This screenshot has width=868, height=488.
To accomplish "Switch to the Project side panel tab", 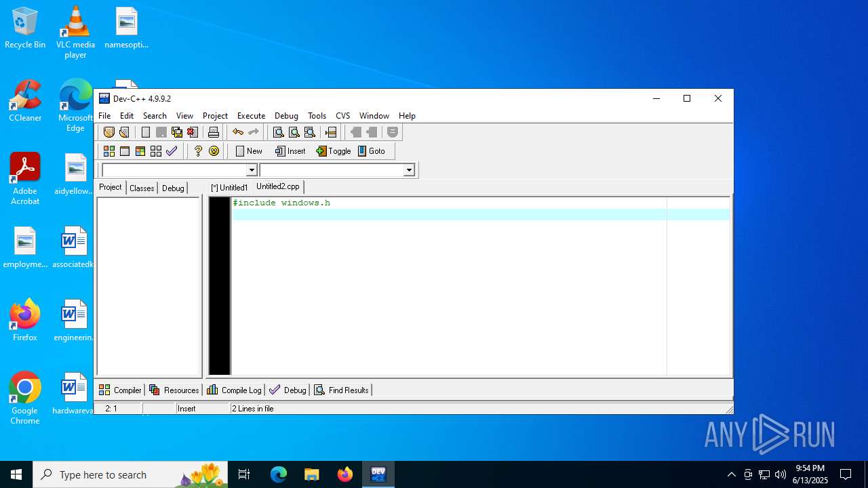I will pyautogui.click(x=111, y=187).
